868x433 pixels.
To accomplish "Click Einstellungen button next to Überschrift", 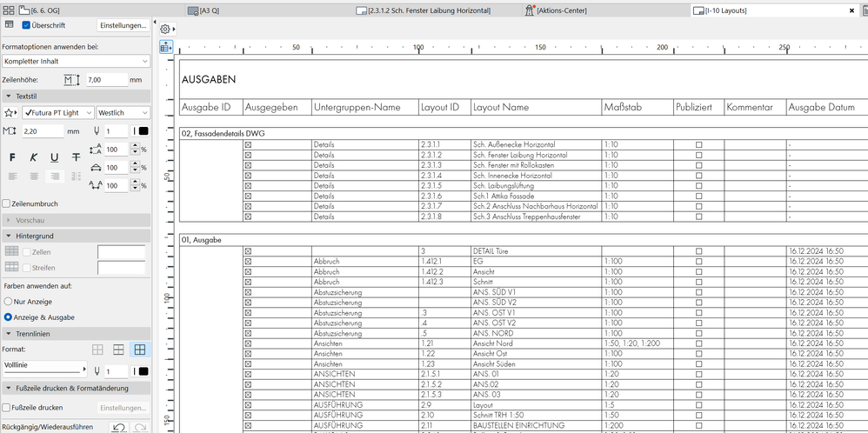I will pos(124,25).
